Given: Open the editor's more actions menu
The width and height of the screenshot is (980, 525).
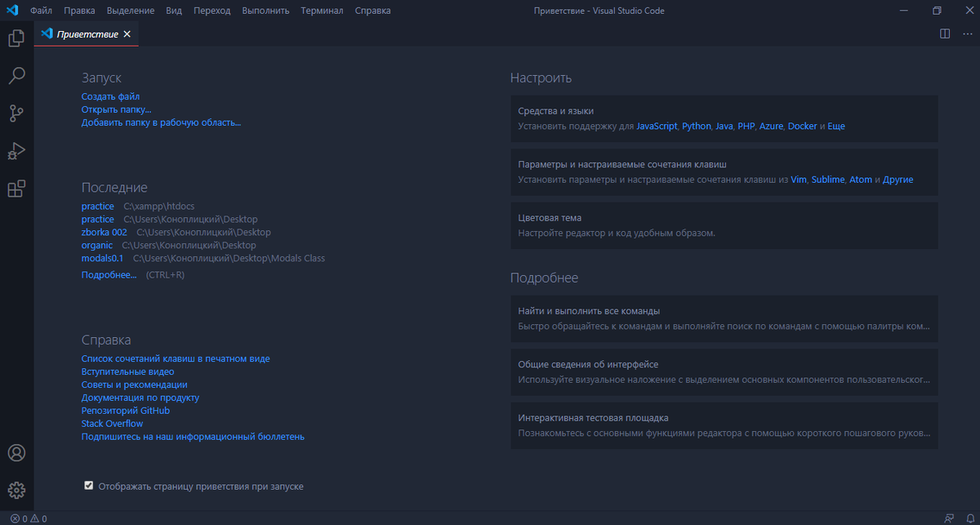Looking at the screenshot, I should pyautogui.click(x=968, y=33).
